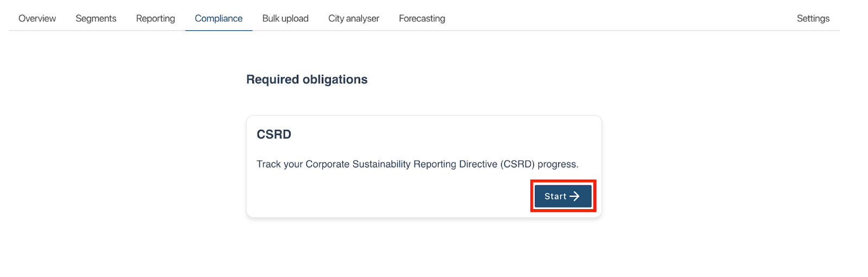Click blank page area below CSRD card
Viewport: 868px width, 277px height.
[423, 250]
